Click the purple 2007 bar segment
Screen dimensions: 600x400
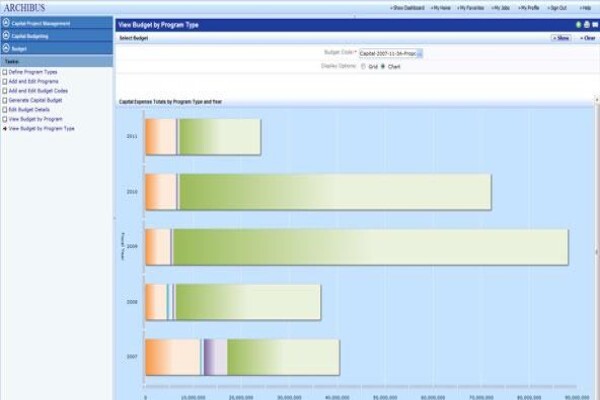tap(215, 357)
